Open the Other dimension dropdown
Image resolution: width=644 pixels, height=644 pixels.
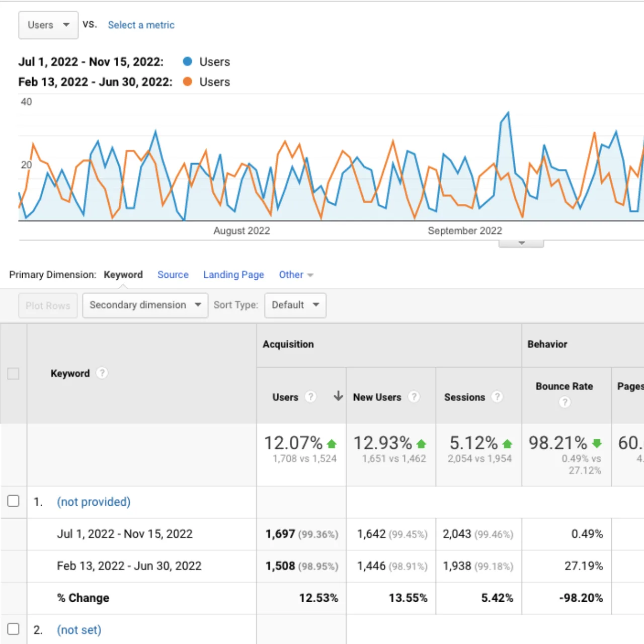[x=296, y=275]
